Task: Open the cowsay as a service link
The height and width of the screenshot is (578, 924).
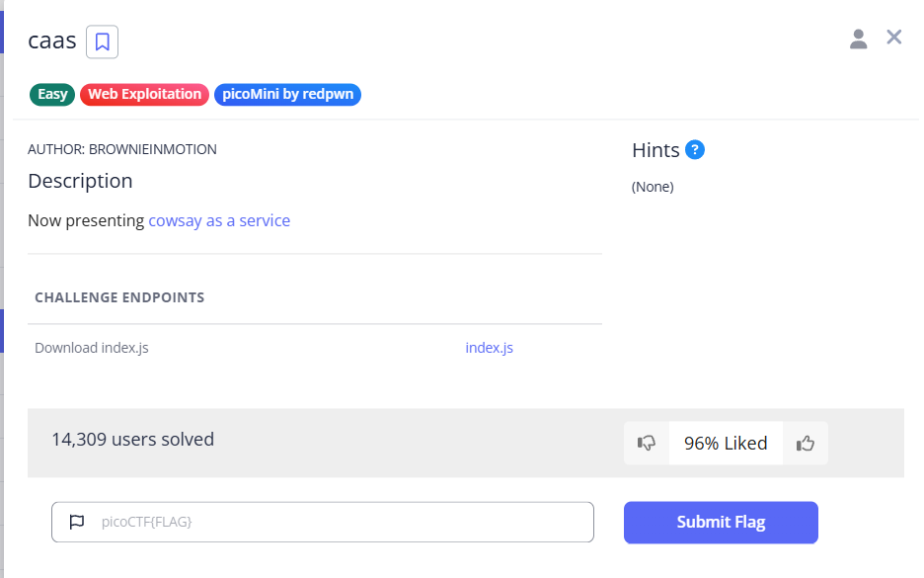Action: point(219,220)
